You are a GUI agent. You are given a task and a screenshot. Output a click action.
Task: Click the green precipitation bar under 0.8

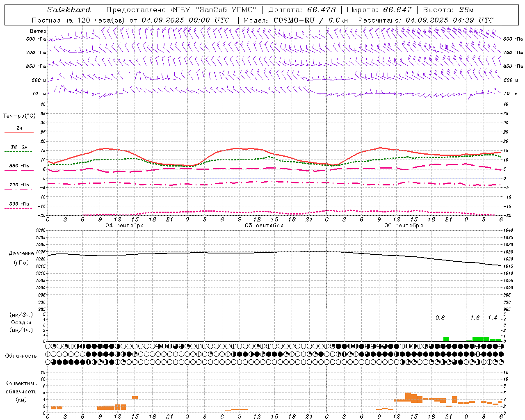click(x=446, y=339)
